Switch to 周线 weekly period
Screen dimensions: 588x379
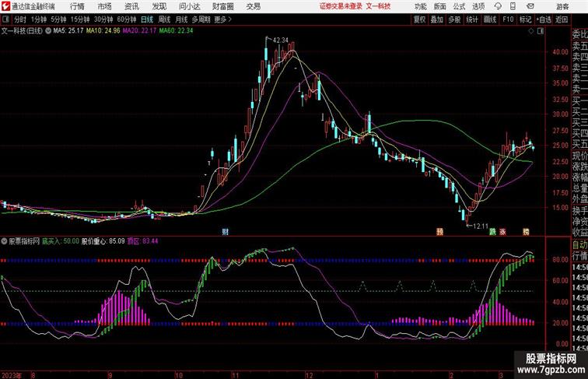pyautogui.click(x=164, y=19)
